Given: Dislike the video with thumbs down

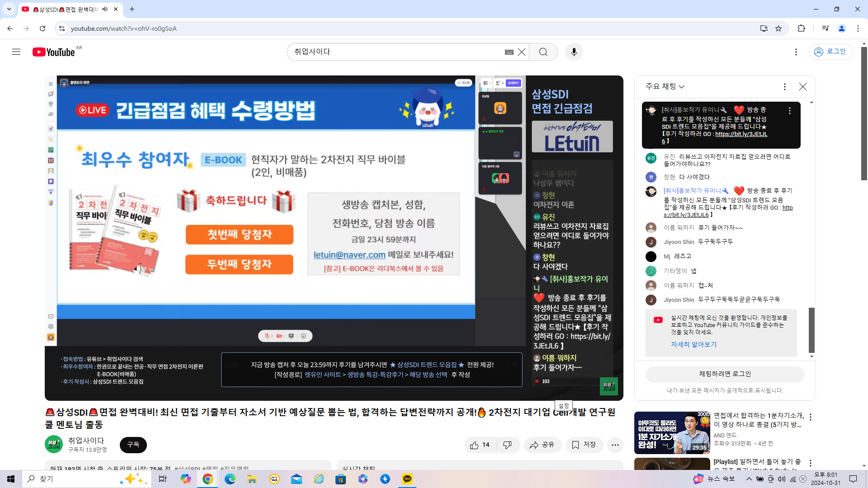Looking at the screenshot, I should click(507, 445).
